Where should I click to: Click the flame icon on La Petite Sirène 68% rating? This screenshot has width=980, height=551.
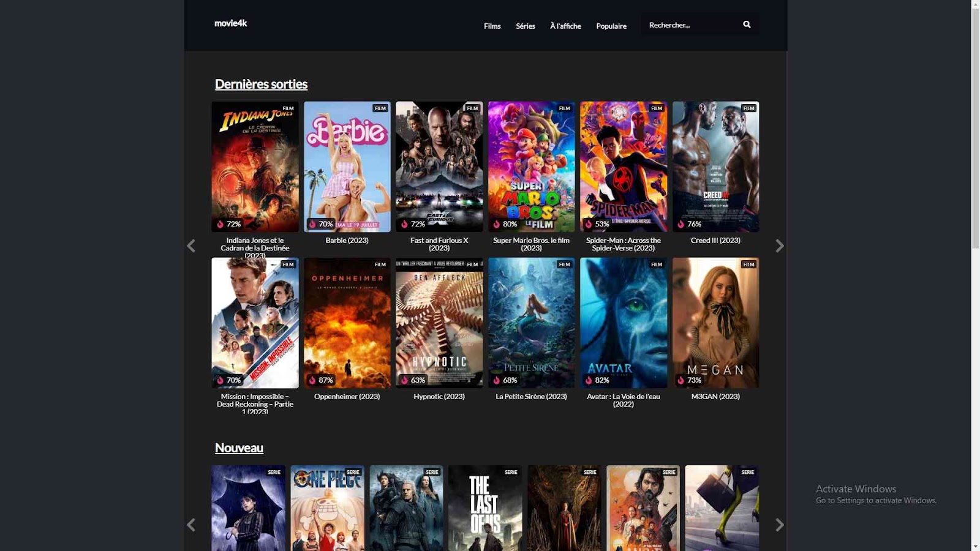coord(497,380)
